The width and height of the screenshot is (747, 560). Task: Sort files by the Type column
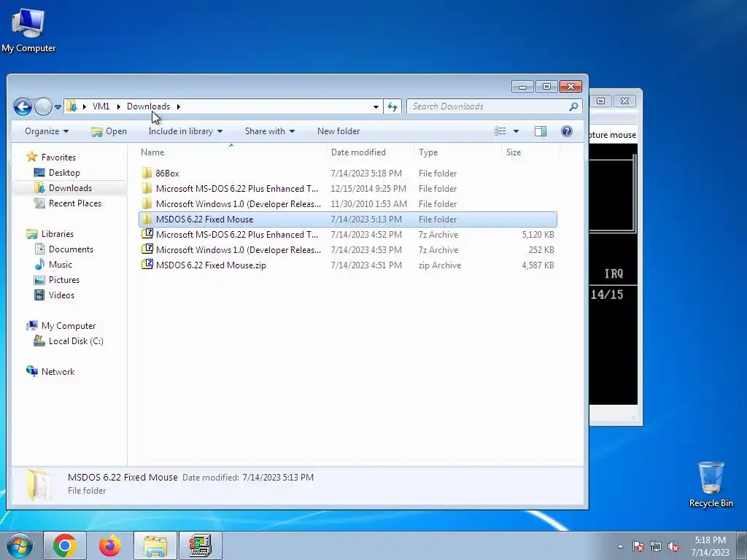click(457, 152)
